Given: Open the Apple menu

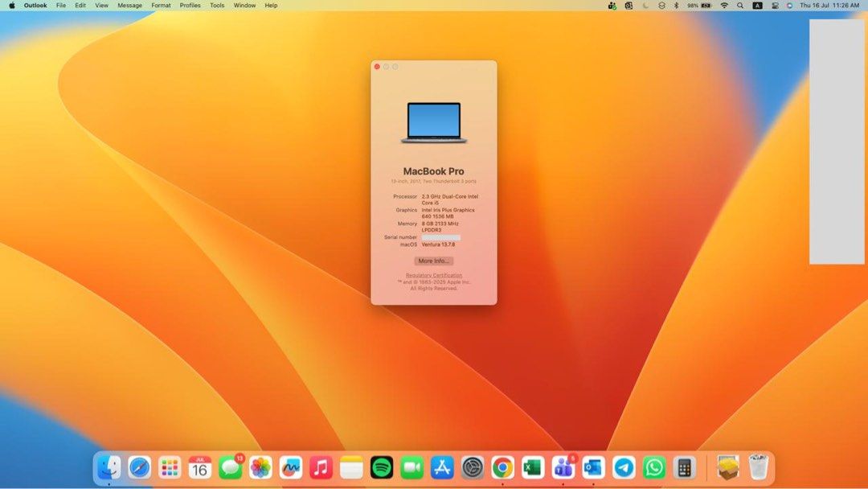Looking at the screenshot, I should [x=11, y=6].
